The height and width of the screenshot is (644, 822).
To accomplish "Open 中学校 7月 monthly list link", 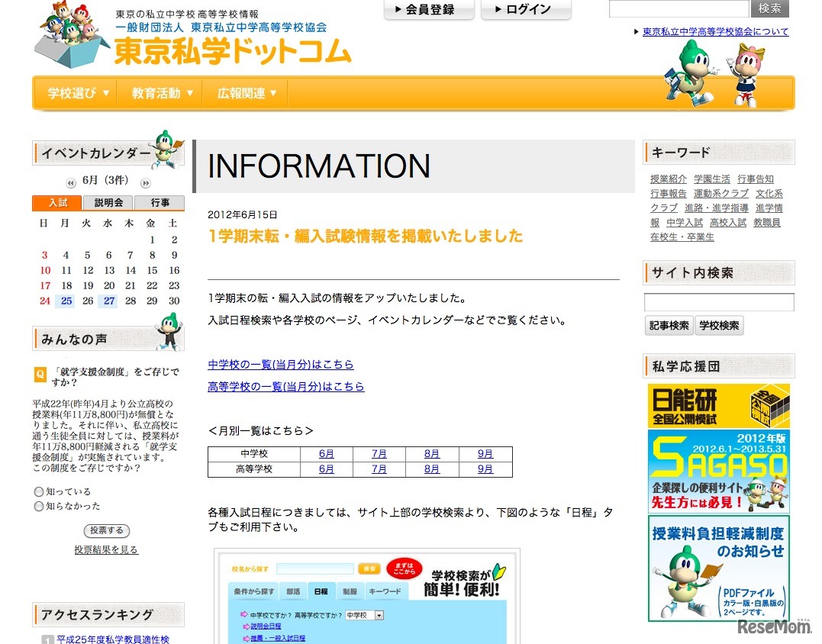I will [x=379, y=454].
